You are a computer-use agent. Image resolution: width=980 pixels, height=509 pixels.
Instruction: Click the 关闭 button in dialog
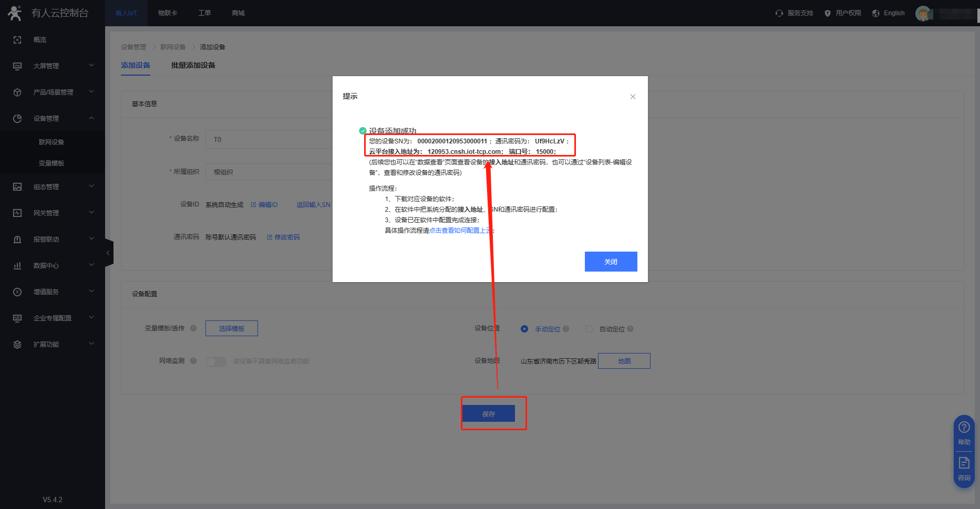[x=611, y=262]
